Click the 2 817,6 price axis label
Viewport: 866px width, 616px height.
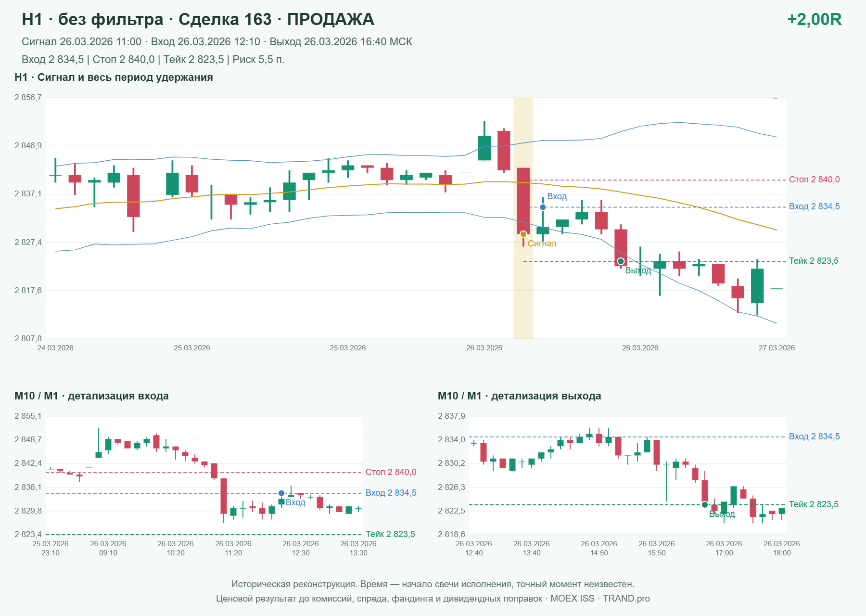coord(28,290)
